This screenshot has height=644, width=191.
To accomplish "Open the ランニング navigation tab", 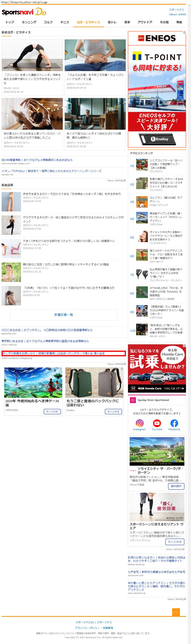I will [29, 22].
